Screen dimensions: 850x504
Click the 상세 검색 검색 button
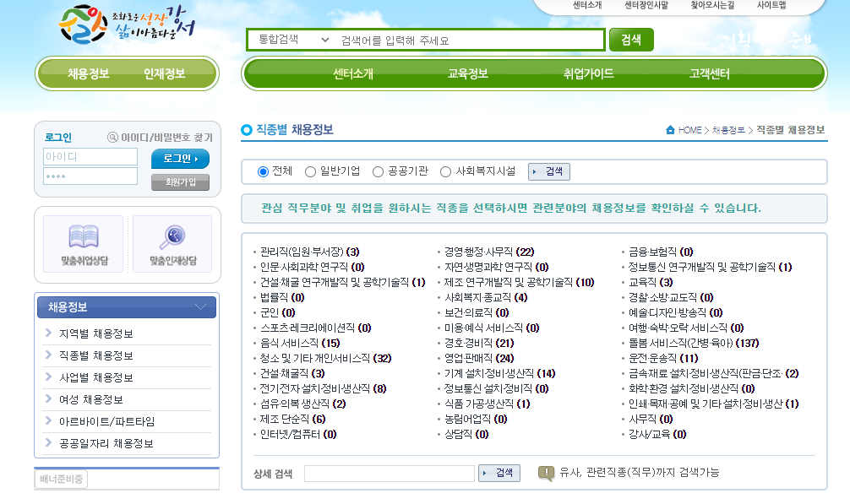[x=499, y=473]
